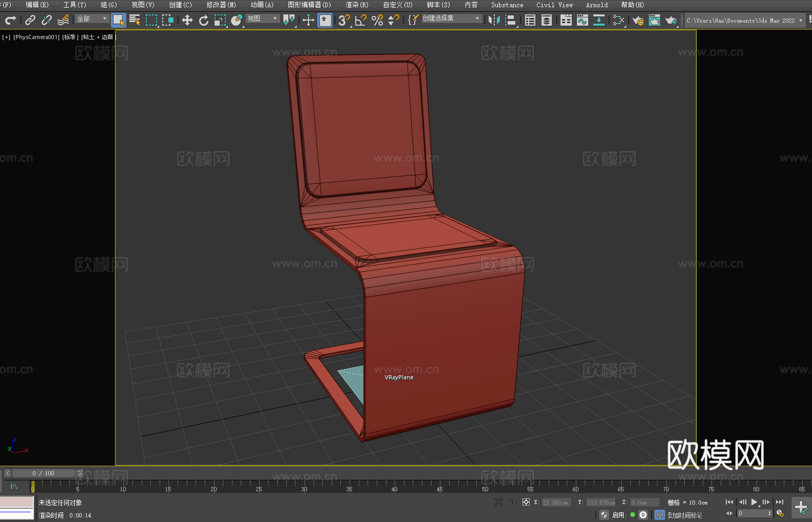The image size is (812, 522).
Task: Toggle the Selection Lock padlock icon
Action: click(512, 502)
